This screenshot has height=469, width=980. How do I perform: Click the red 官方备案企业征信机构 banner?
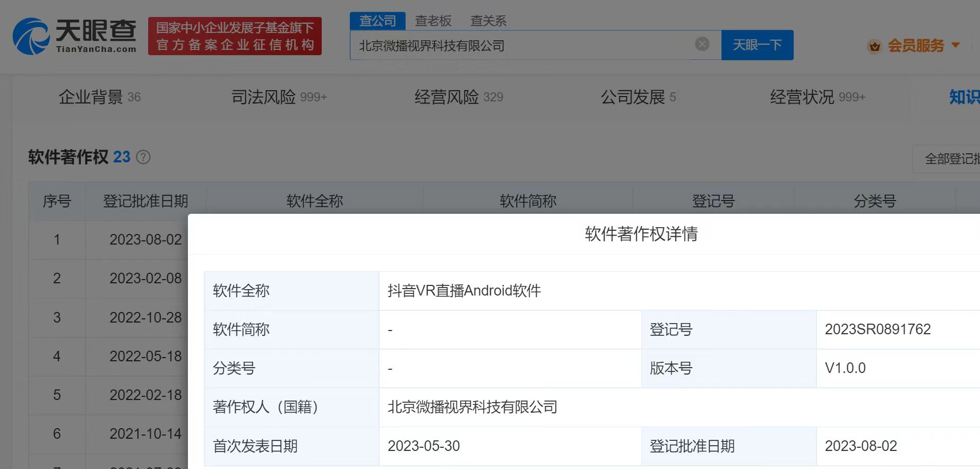pyautogui.click(x=235, y=36)
